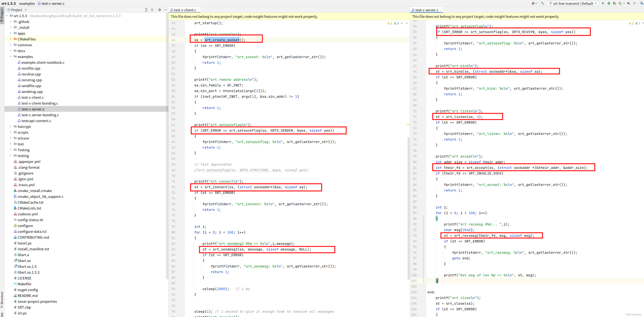Collapse the examples folder
The height and width of the screenshot is (317, 644).
(x=10, y=57)
